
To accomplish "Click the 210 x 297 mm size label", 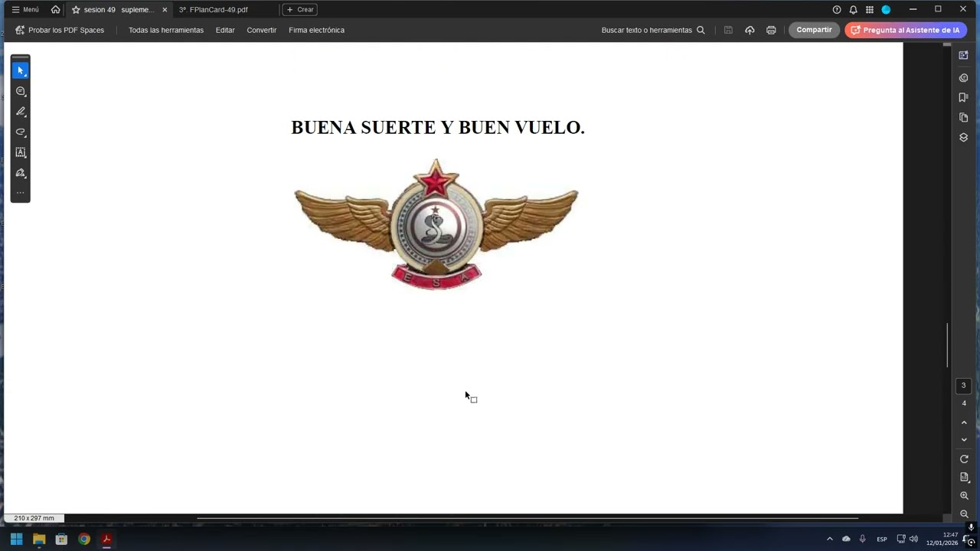I will [x=34, y=518].
